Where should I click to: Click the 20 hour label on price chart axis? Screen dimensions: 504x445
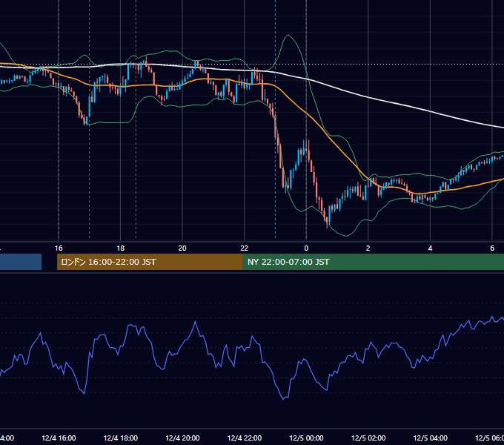pos(182,248)
